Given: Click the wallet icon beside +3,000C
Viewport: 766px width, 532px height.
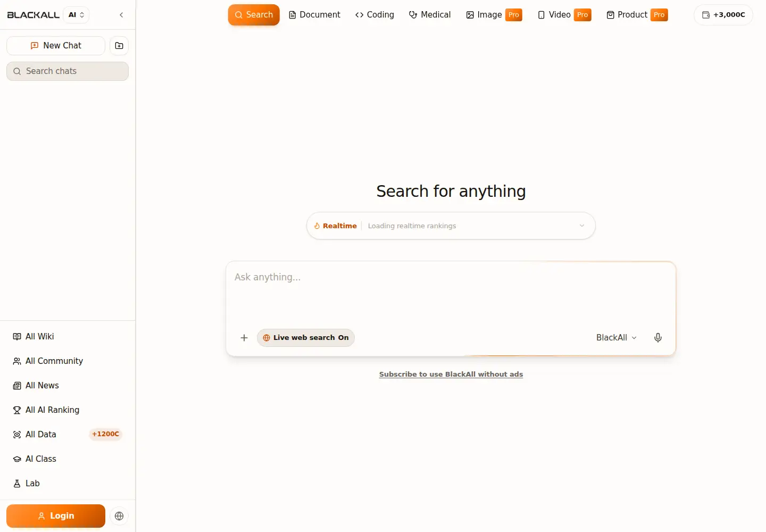Looking at the screenshot, I should point(706,15).
